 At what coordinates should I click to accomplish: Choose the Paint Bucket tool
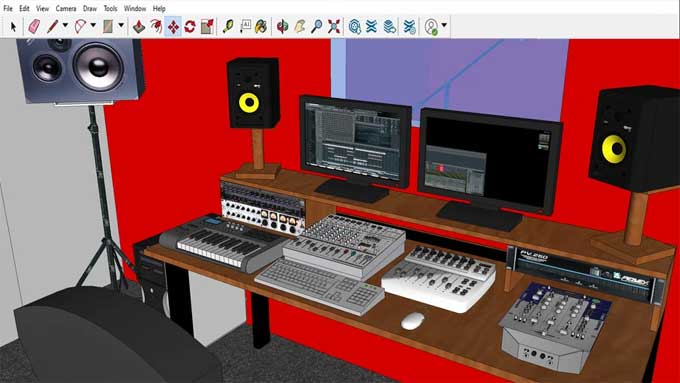point(261,26)
